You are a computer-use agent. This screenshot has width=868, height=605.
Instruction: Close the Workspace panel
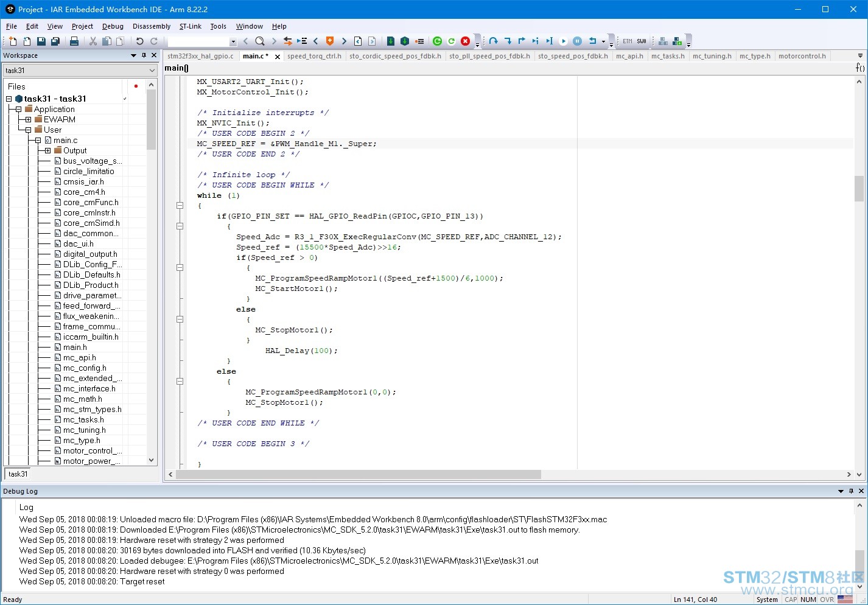[x=154, y=55]
